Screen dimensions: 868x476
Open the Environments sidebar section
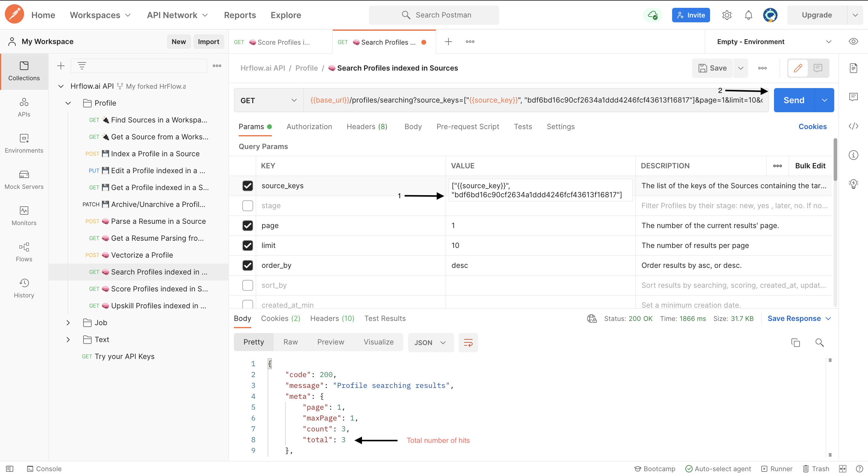tap(24, 143)
